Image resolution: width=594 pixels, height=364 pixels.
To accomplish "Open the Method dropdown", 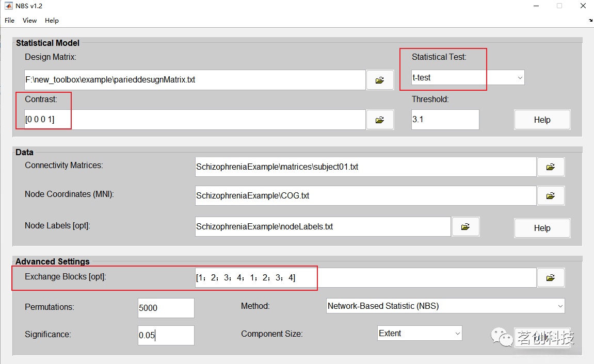I will [445, 306].
